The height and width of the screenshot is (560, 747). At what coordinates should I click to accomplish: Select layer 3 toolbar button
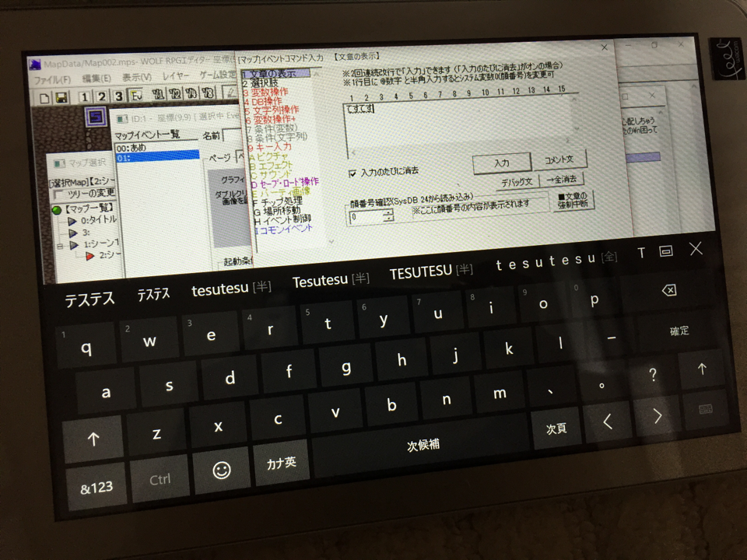click(118, 96)
